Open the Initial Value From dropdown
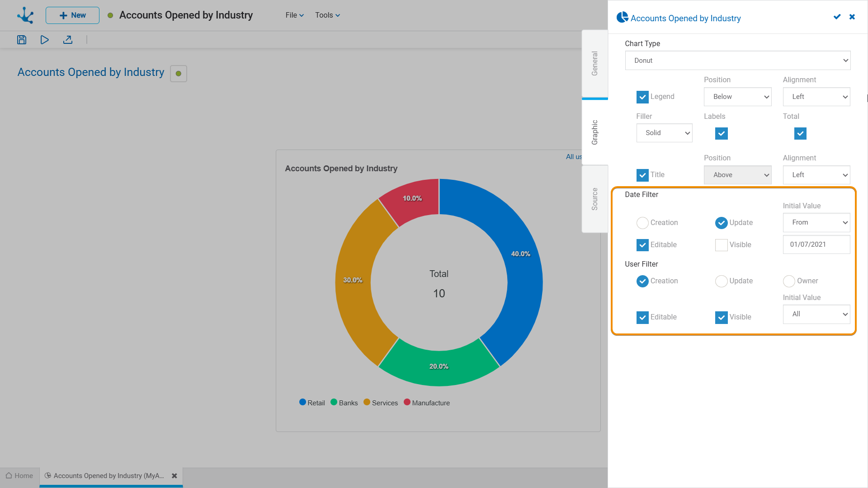The height and width of the screenshot is (488, 868). tap(816, 222)
